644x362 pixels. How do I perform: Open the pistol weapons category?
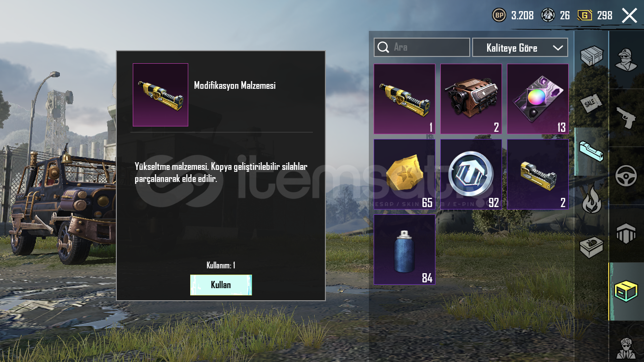click(626, 118)
